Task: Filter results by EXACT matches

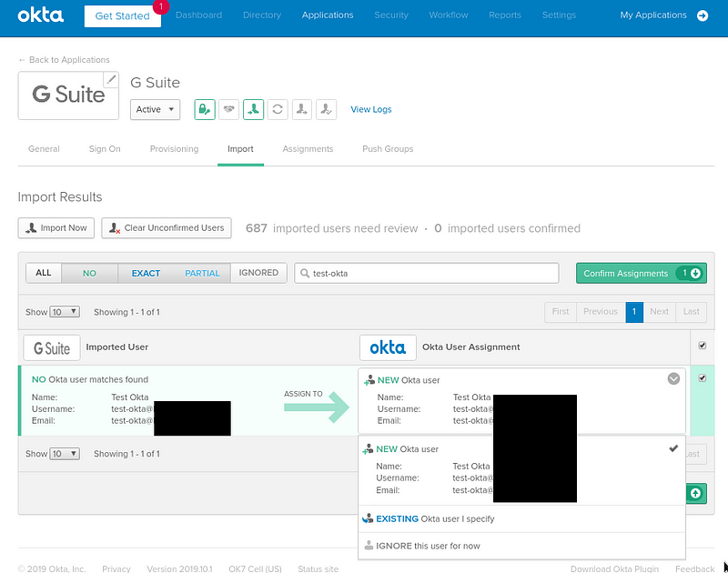Action: point(146,273)
